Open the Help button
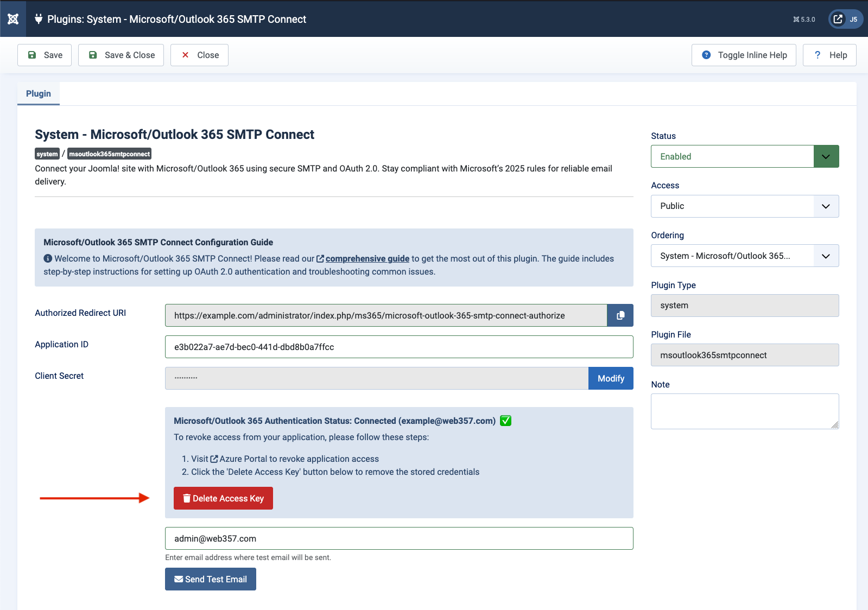Image resolution: width=868 pixels, height=610 pixels. (x=829, y=55)
